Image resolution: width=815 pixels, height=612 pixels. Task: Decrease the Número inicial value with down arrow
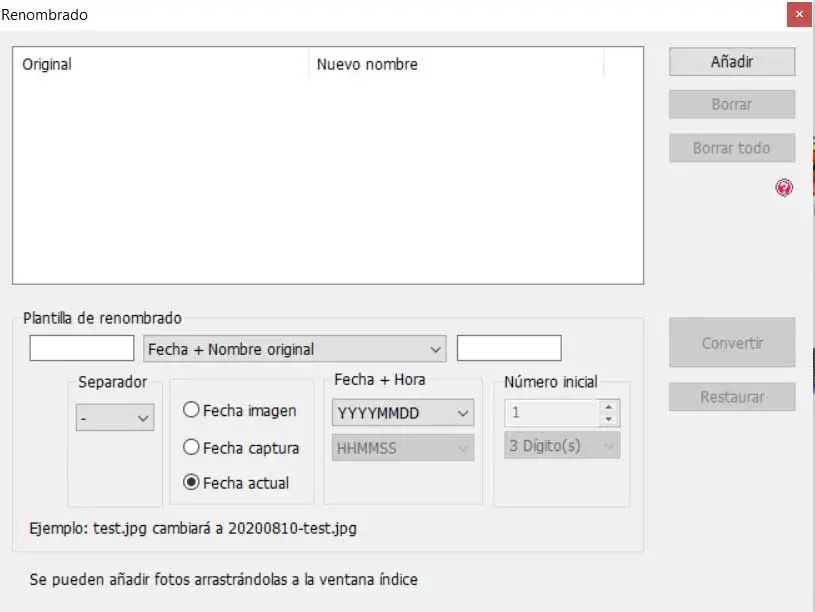pyautogui.click(x=609, y=419)
